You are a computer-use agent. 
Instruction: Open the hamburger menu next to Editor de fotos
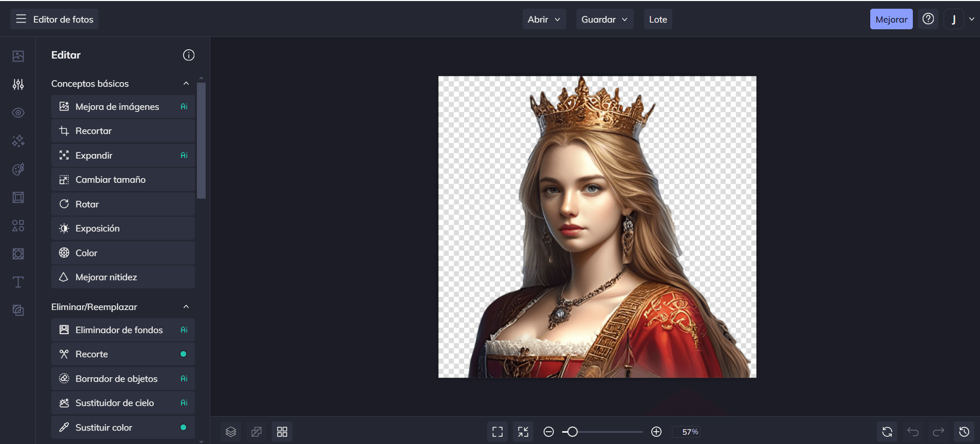pyautogui.click(x=21, y=19)
